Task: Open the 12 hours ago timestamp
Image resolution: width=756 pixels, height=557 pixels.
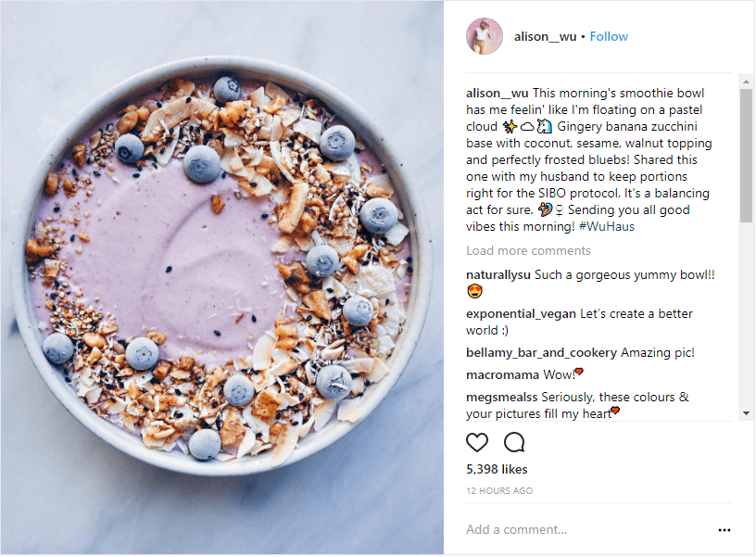Action: click(499, 491)
